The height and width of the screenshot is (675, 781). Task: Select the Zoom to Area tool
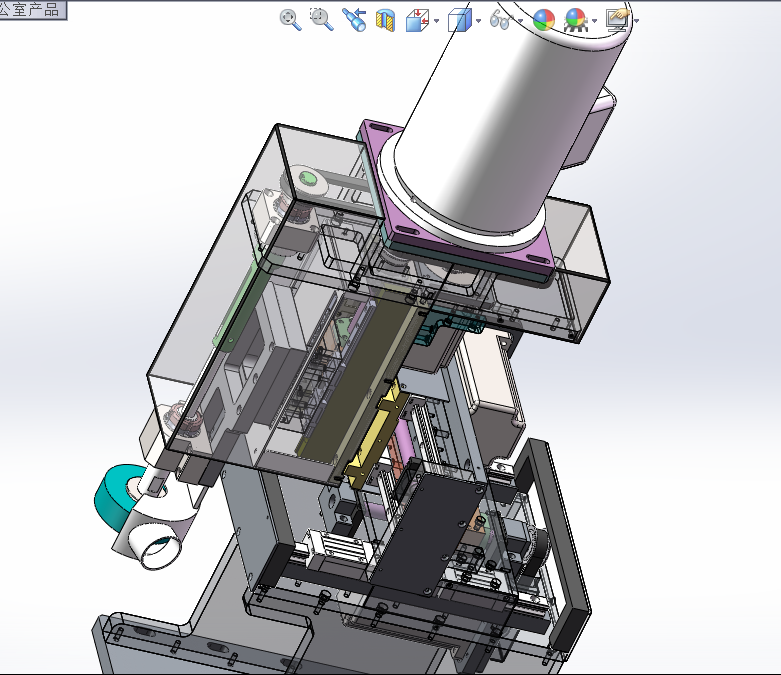[x=321, y=19]
